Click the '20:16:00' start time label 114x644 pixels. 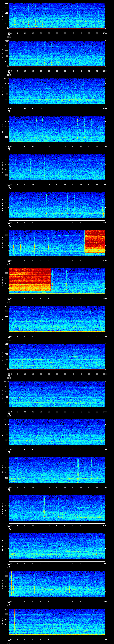coord(9,33)
